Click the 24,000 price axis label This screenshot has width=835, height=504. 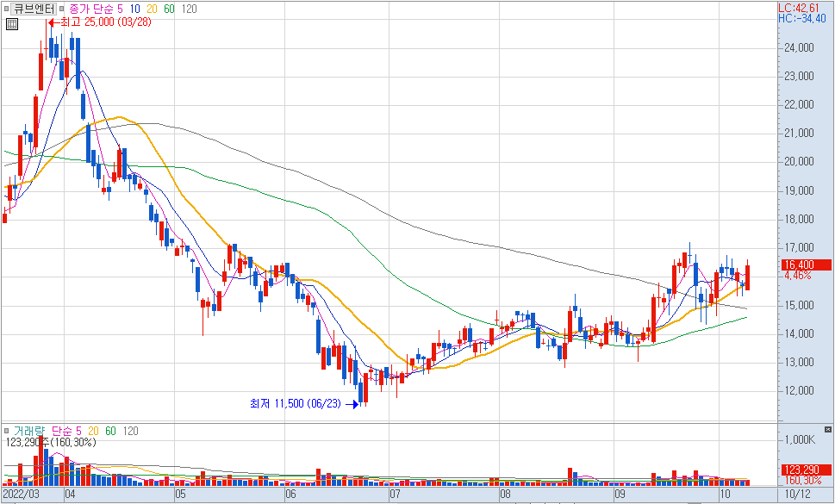pyautogui.click(x=799, y=48)
